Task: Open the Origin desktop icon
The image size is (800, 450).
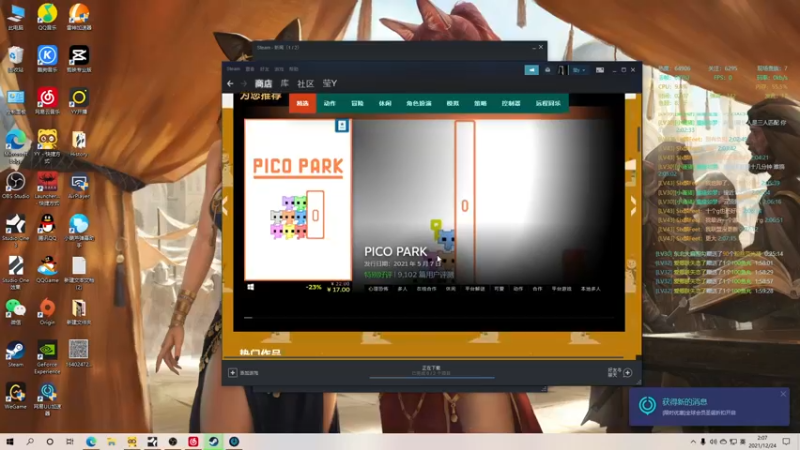Action: [47, 311]
